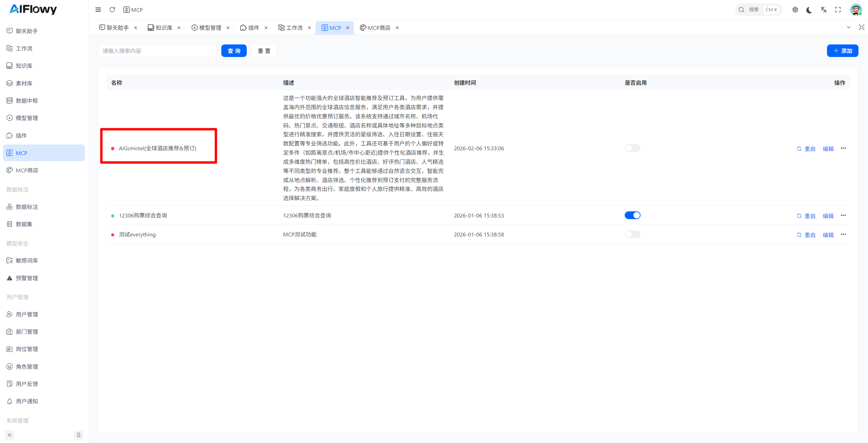Viewport: 868px width, 443px height.
Task: Switch to the 知识库 tab
Action: coord(163,27)
